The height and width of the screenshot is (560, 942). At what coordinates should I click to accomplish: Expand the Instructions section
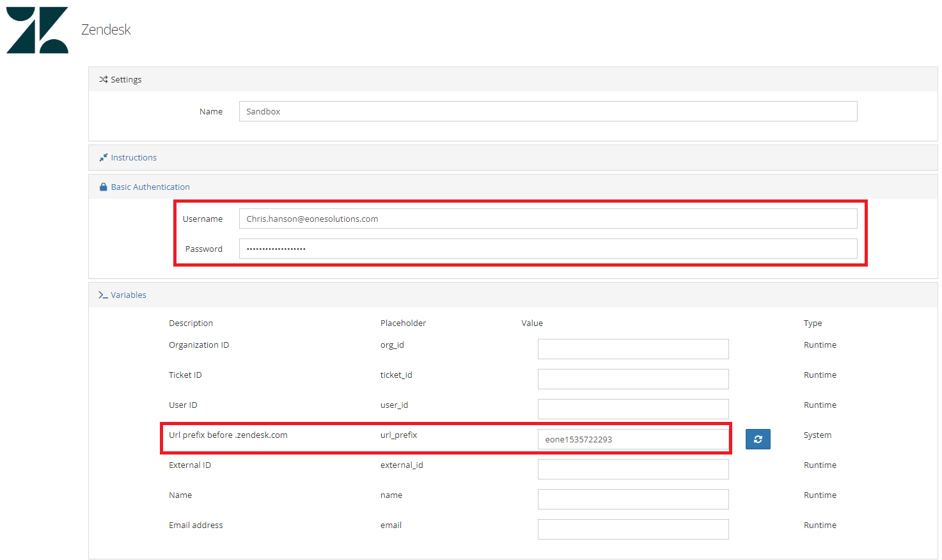pos(134,157)
